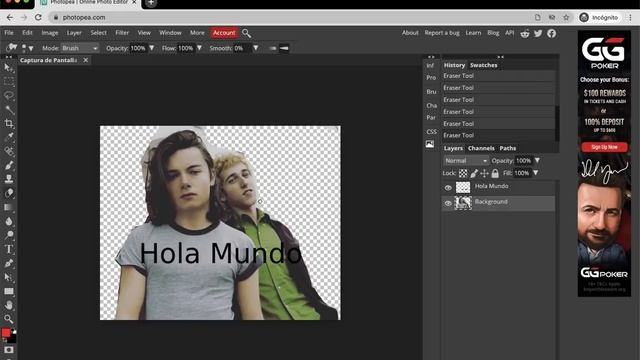
Task: Click the black background color swatch
Action: coord(13,339)
